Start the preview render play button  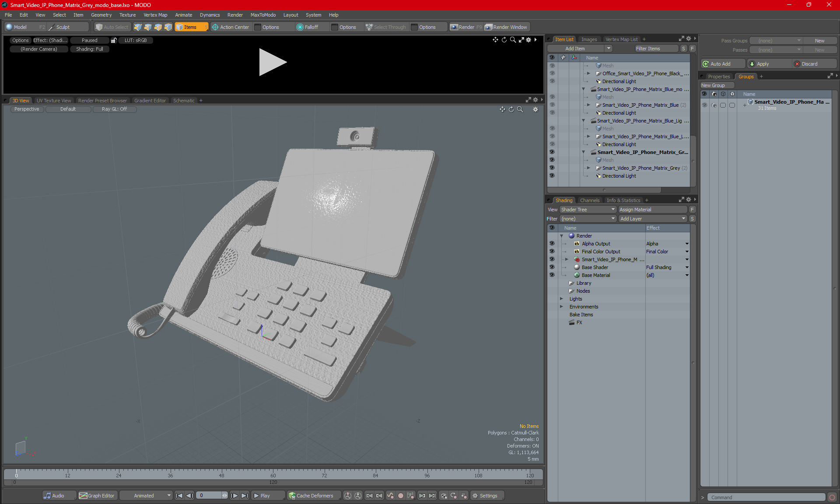272,62
